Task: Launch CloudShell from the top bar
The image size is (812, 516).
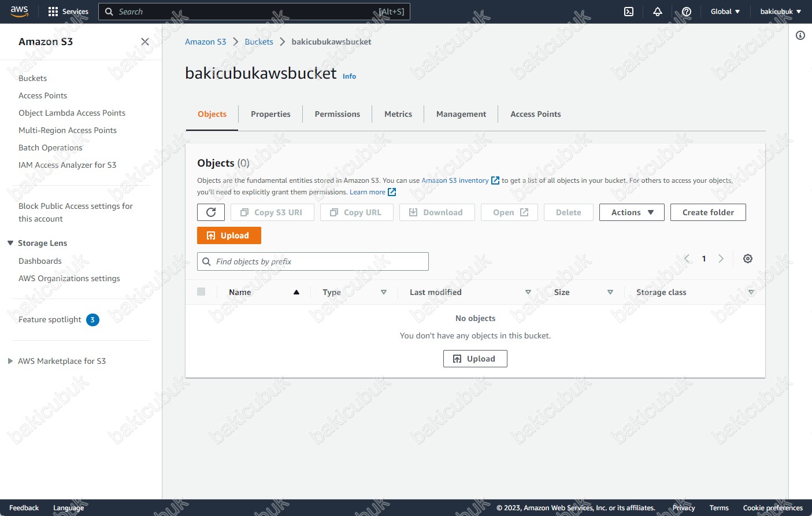Action: tap(629, 12)
